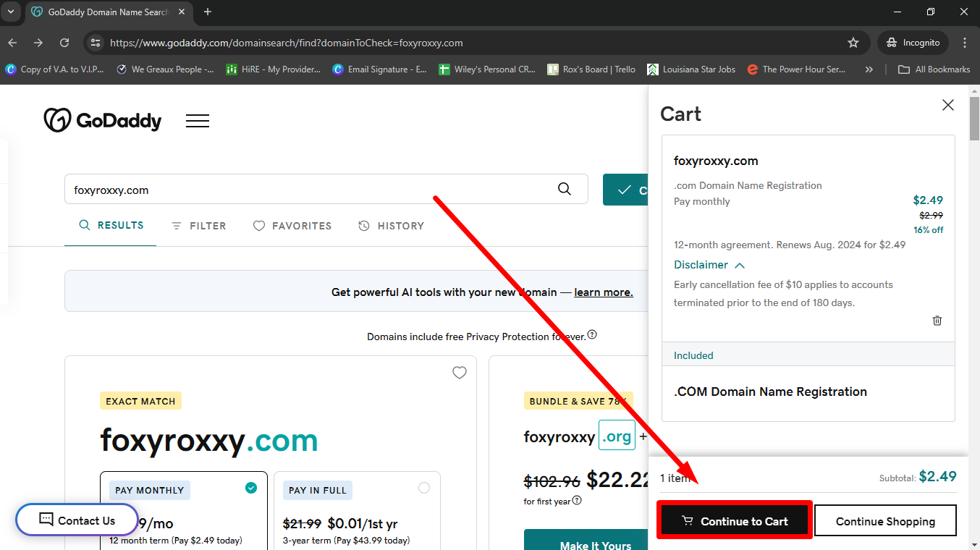This screenshot has height=550, width=980.
Task: Click .COM Domain Name Registration included item
Action: coord(770,392)
